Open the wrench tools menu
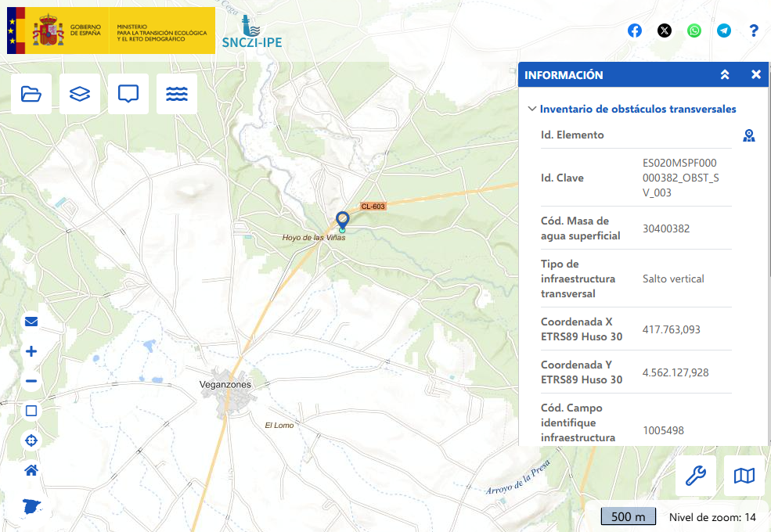This screenshot has width=771, height=532. [x=696, y=476]
